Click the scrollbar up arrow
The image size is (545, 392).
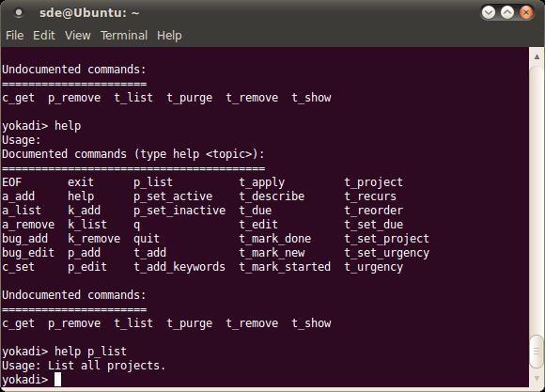[537, 56]
